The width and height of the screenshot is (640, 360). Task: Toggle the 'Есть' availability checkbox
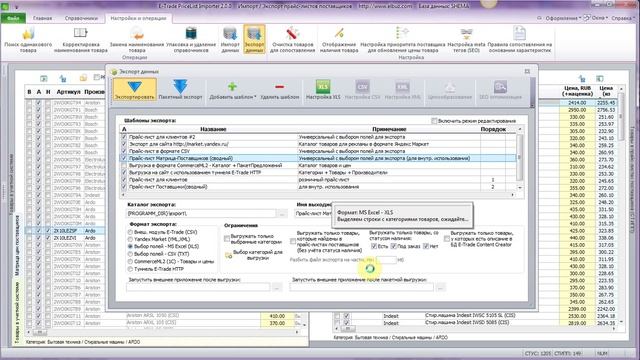[x=374, y=246]
